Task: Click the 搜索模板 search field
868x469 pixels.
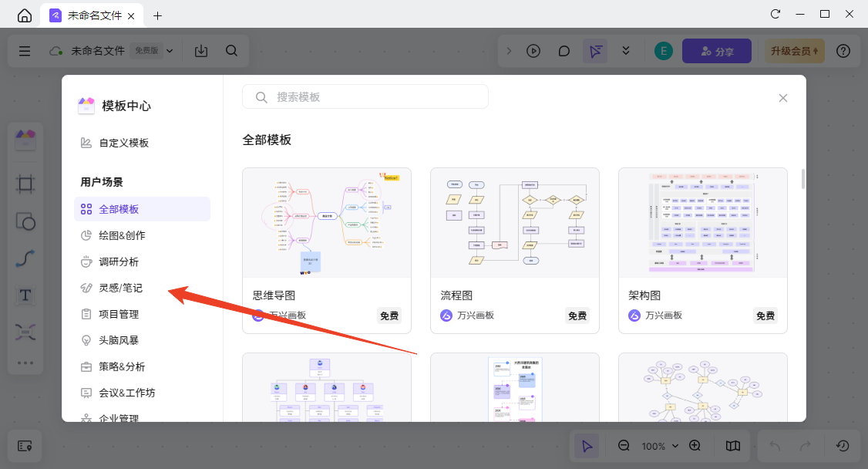Action: [365, 96]
